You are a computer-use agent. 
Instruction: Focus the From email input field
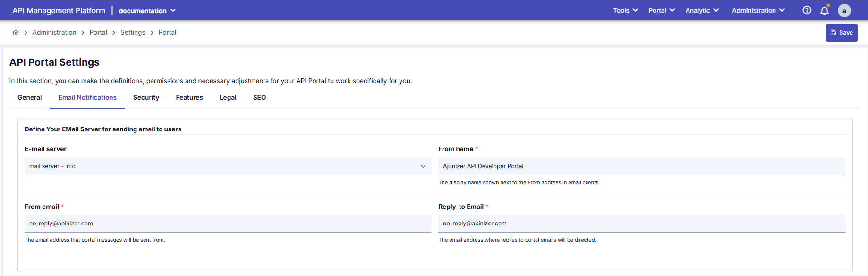tap(228, 224)
